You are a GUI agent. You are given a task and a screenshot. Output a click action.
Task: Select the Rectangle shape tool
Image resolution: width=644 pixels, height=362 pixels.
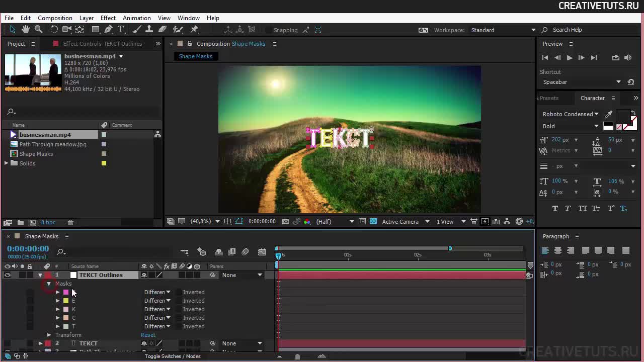coord(96,30)
